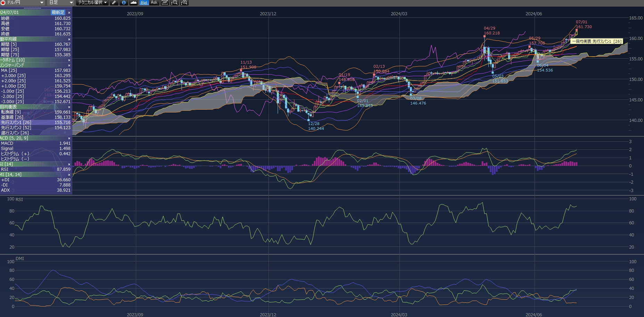Viewport: 644px width, 317px height.
Task: Close the MACD indicator section
Action: point(69,138)
